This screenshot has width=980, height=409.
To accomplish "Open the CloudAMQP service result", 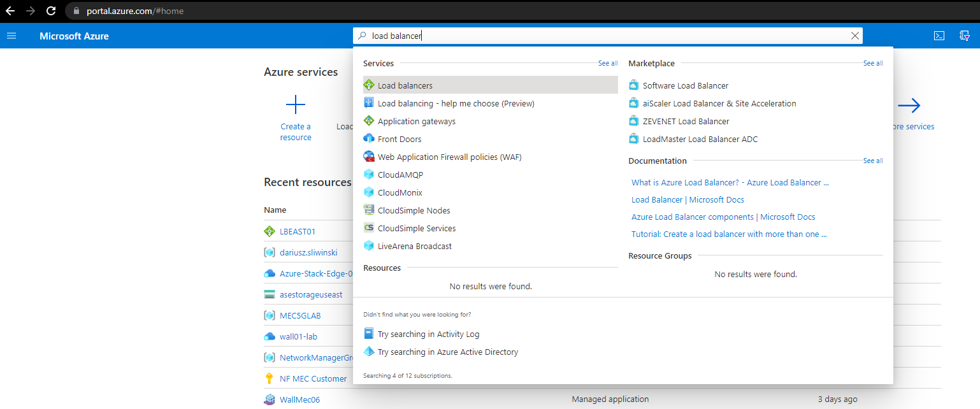I will click(400, 175).
